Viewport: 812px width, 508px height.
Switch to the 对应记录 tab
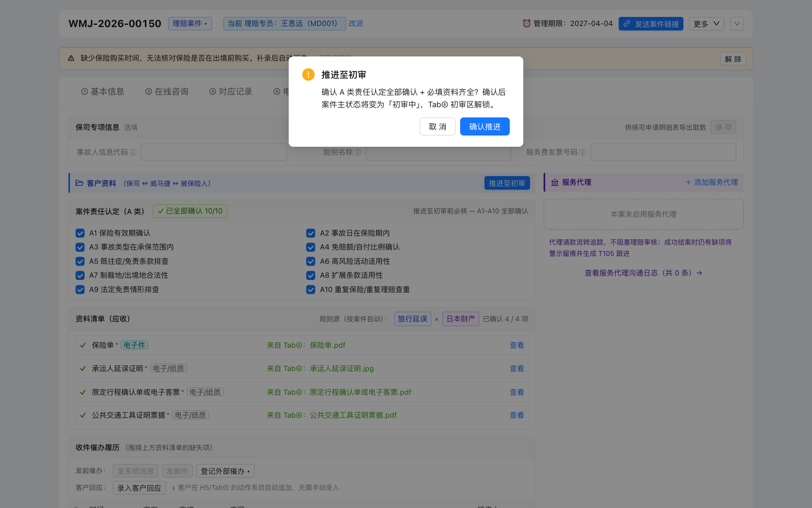click(x=231, y=91)
